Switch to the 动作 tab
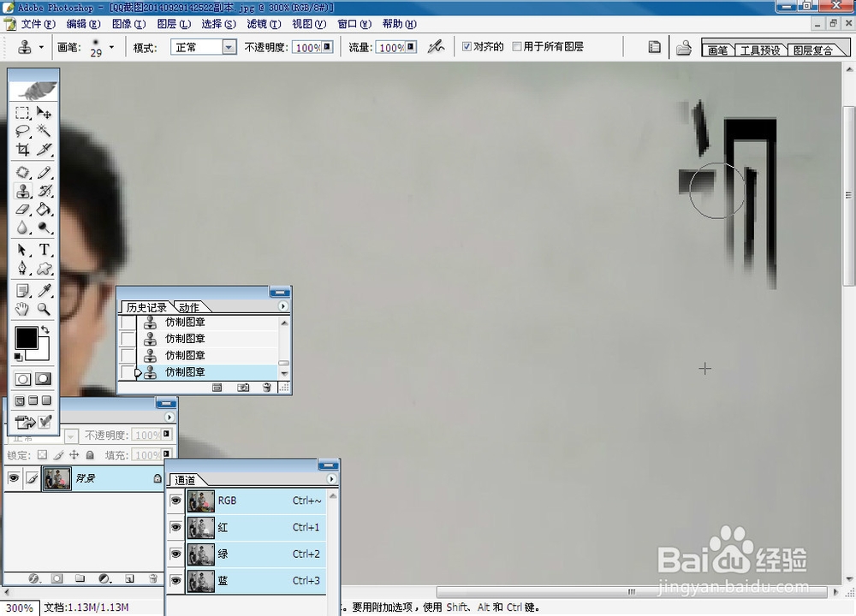This screenshot has height=616, width=856. 189,307
